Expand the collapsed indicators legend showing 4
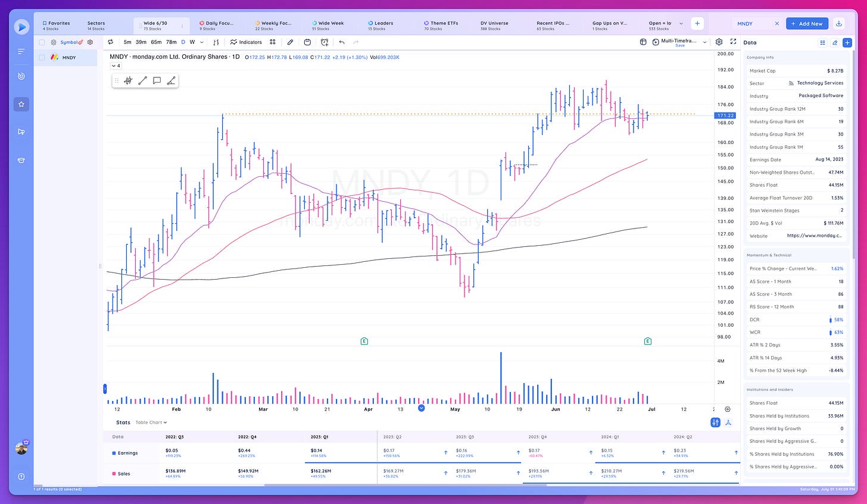 point(116,66)
